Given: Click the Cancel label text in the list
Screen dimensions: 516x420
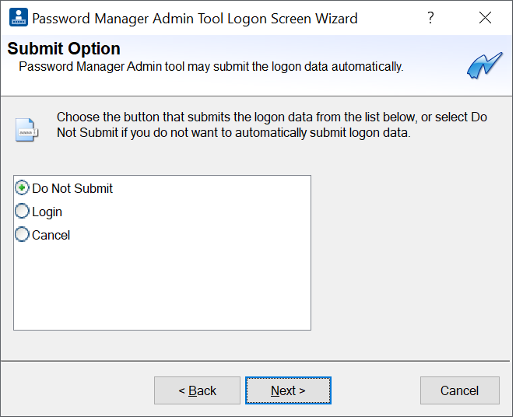Looking at the screenshot, I should [51, 235].
